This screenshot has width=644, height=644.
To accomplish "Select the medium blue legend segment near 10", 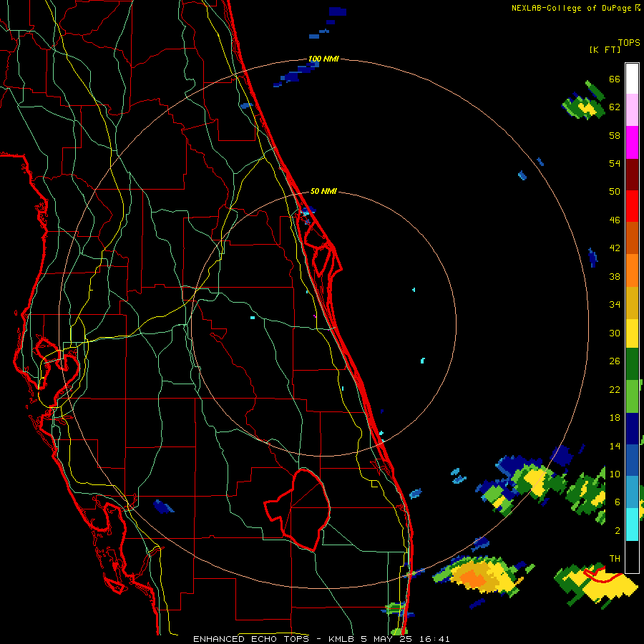I will [x=632, y=460].
